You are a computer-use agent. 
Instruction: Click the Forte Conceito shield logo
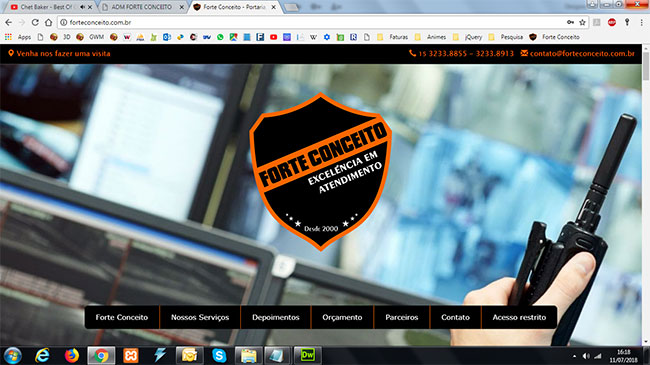coord(320,171)
